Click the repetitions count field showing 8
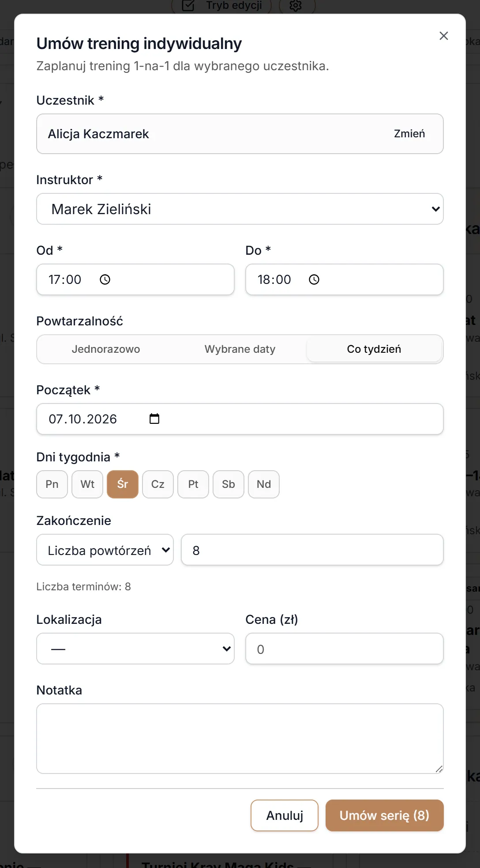 click(312, 550)
